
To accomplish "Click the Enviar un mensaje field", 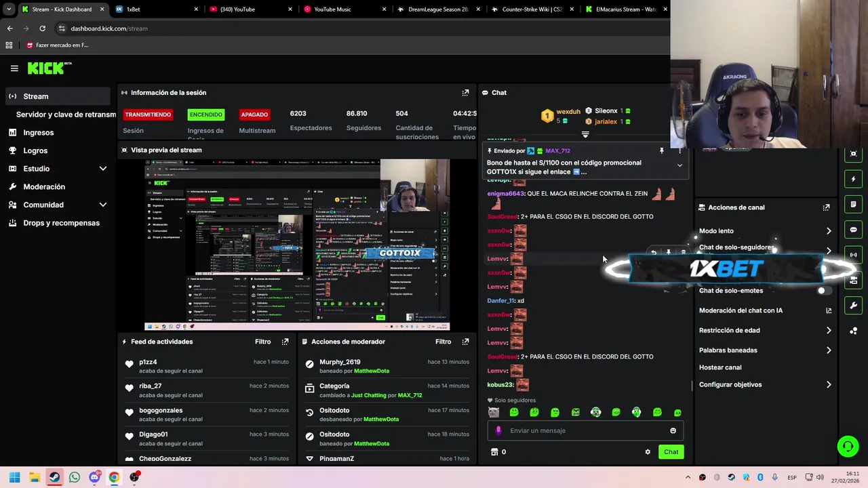I will [585, 430].
